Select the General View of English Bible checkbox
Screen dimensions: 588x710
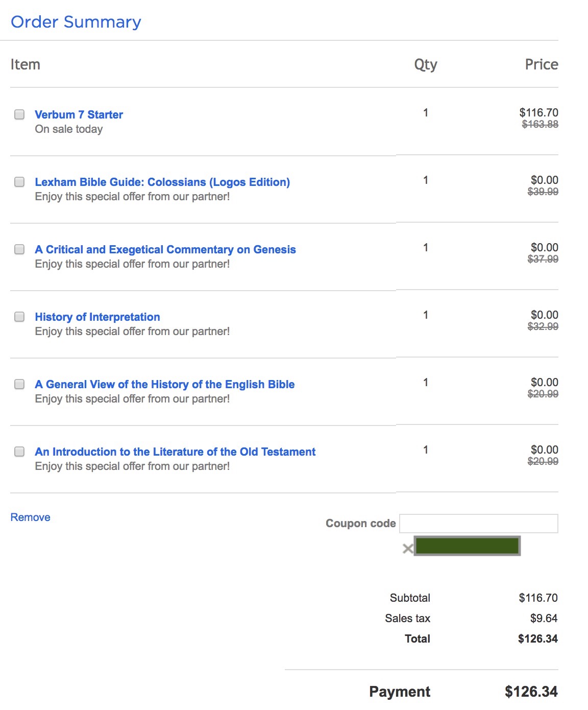(19, 384)
